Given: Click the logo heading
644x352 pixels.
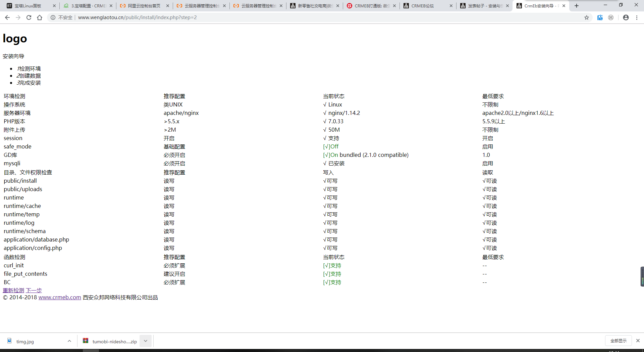Looking at the screenshot, I should 15,39.
